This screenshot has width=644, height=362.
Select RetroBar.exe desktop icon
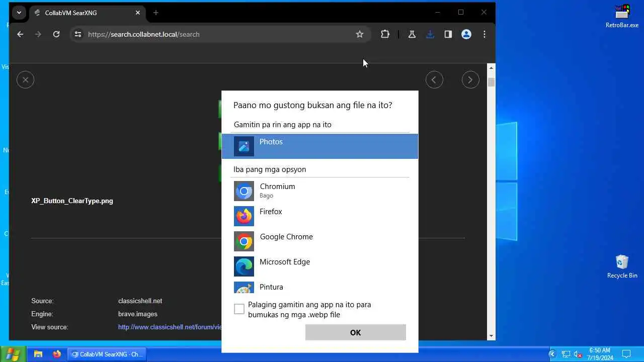622,16
